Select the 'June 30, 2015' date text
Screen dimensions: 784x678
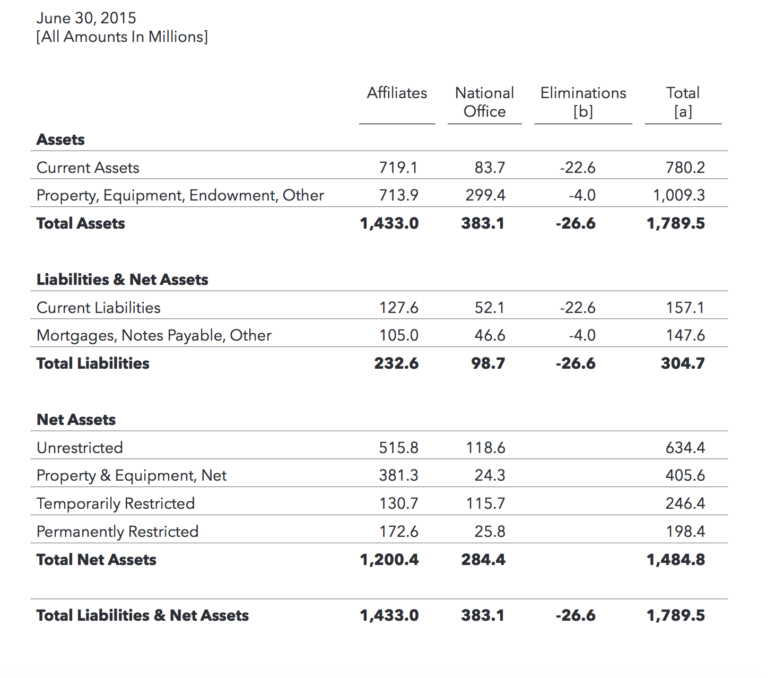86,18
